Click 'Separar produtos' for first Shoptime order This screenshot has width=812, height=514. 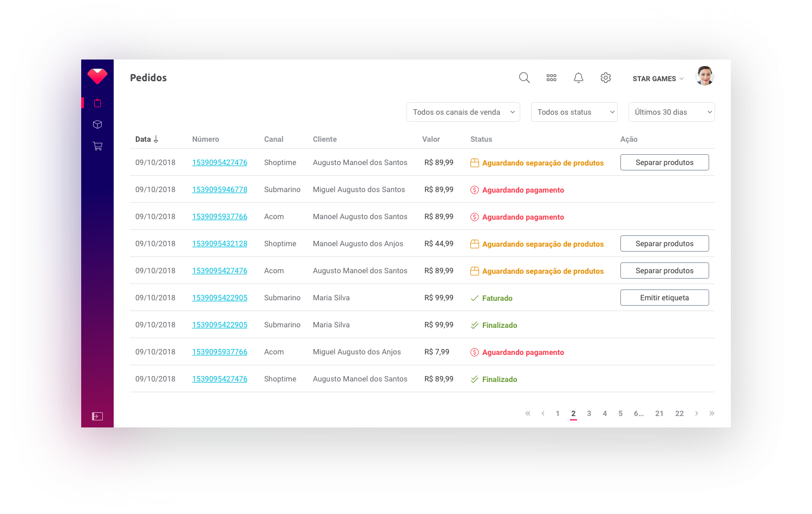665,162
